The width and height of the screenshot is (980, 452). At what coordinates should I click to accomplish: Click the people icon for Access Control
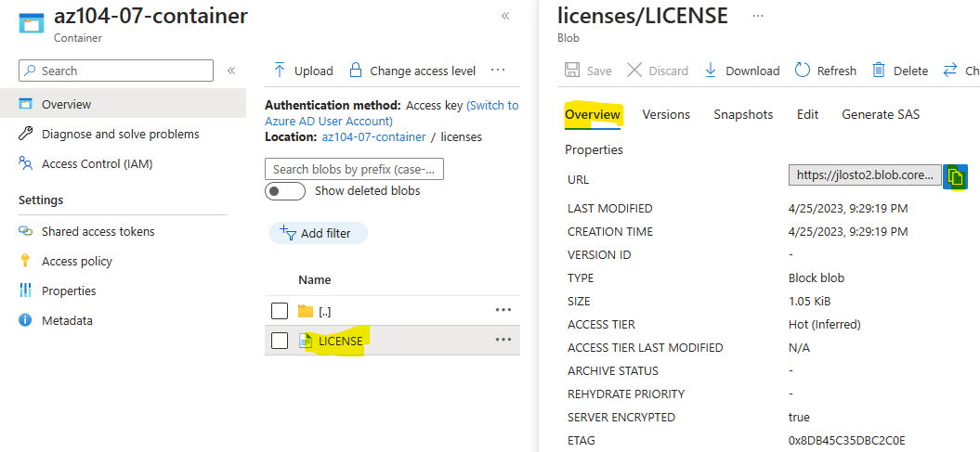pyautogui.click(x=25, y=163)
